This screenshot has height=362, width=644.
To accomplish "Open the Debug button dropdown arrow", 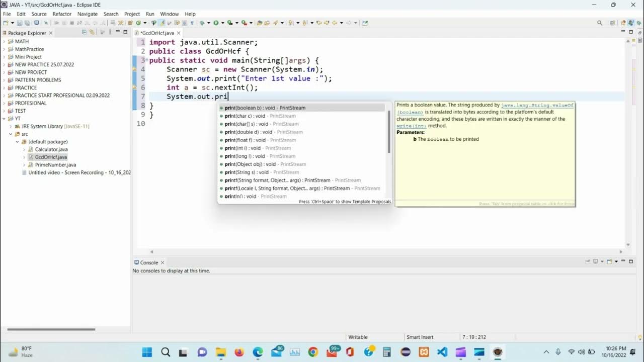I will point(208,23).
